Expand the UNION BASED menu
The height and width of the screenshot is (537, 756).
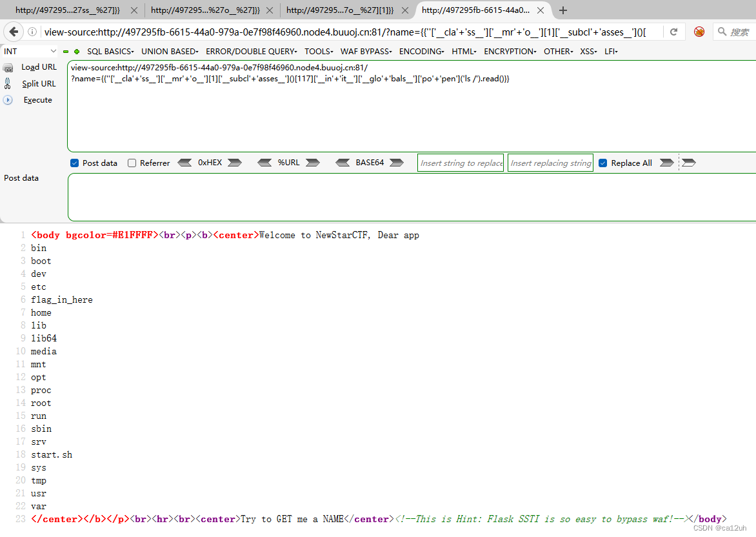[170, 51]
